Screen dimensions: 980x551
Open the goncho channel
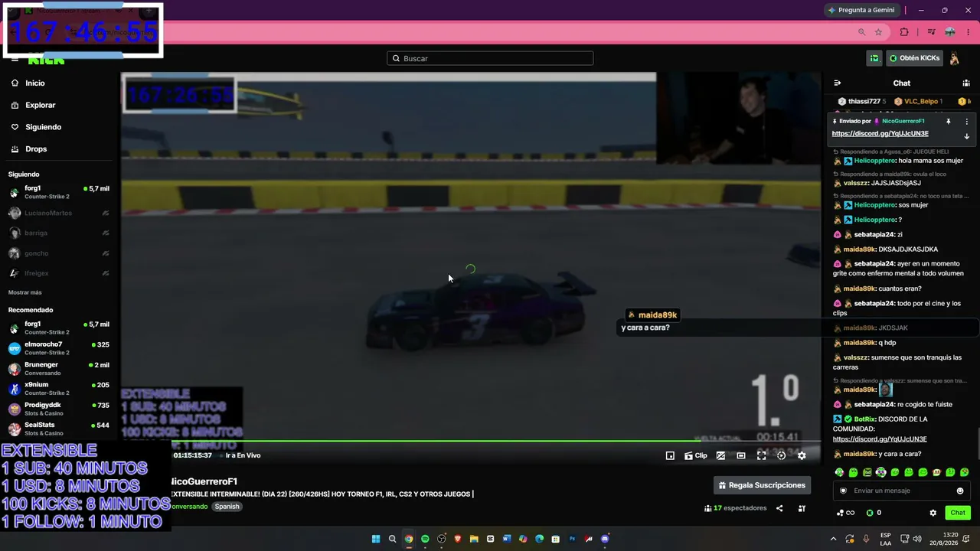tap(59, 253)
